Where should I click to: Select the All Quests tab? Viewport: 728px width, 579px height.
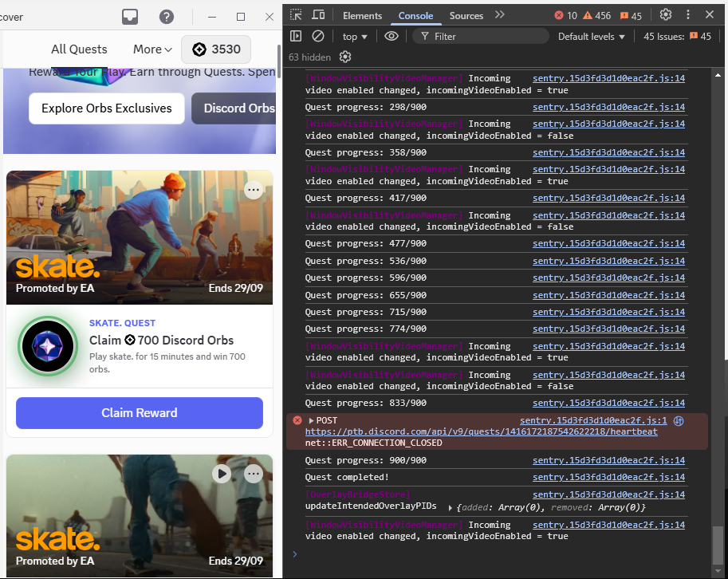pyautogui.click(x=79, y=49)
